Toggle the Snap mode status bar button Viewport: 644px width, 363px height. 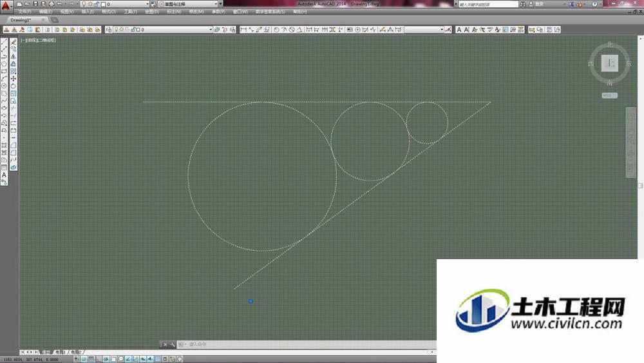83,359
